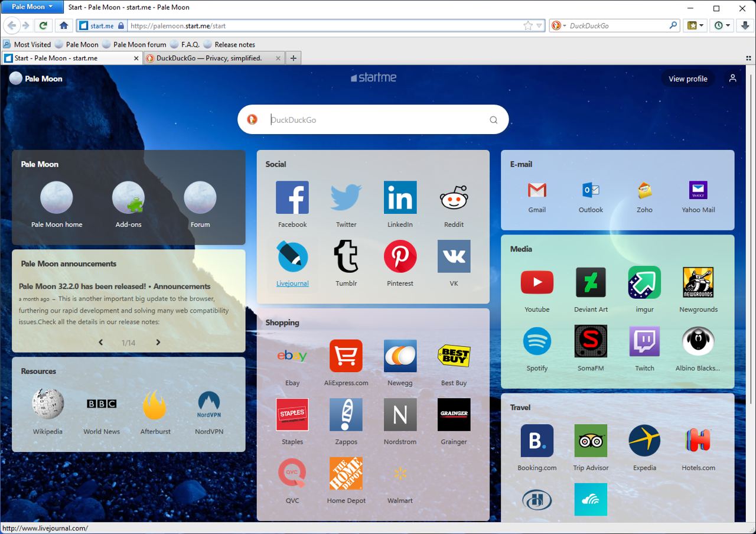Open a new tab with plus button
The width and height of the screenshot is (756, 534).
point(294,58)
